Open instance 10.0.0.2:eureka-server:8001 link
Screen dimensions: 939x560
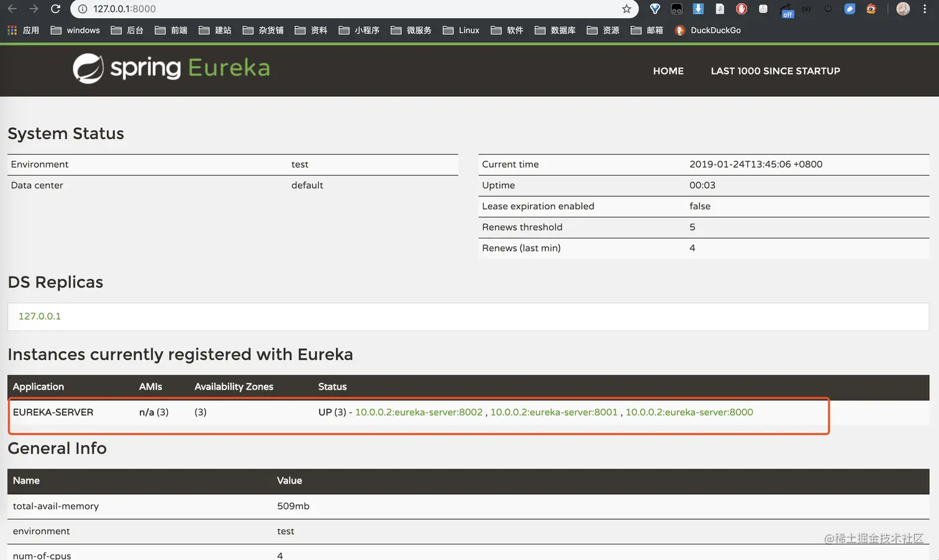coord(554,412)
